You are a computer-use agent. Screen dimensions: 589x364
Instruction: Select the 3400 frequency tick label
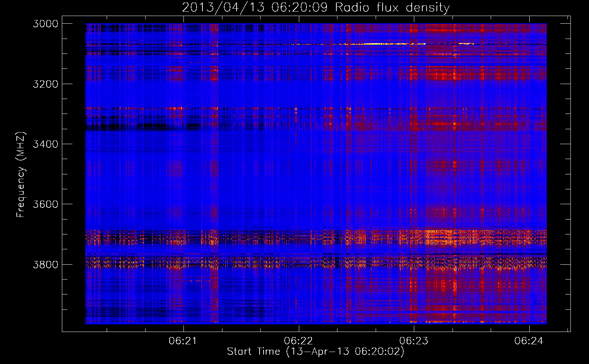[46, 144]
